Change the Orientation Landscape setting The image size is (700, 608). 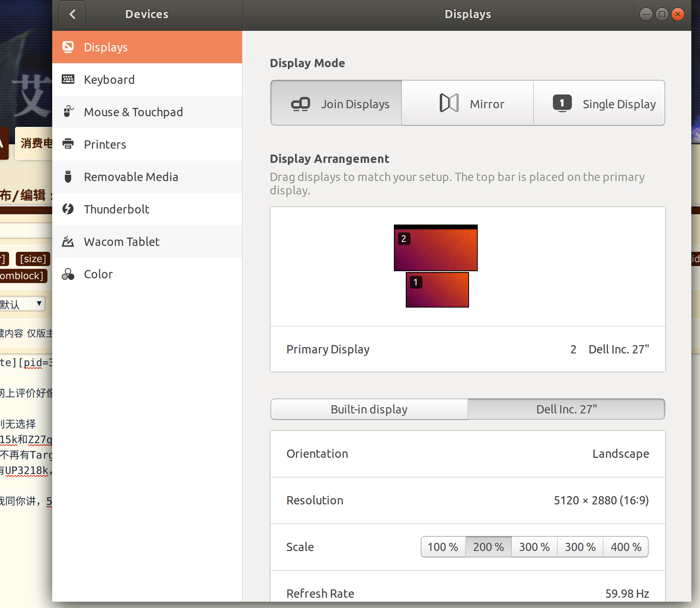point(468,454)
